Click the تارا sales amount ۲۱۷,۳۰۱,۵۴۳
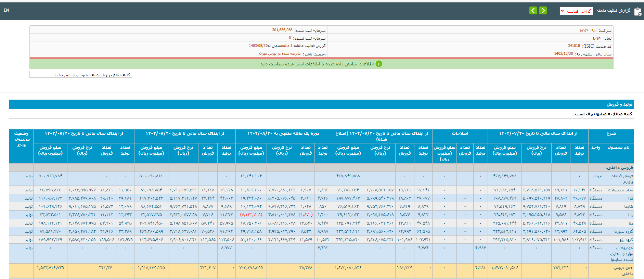 click(x=151, y=198)
